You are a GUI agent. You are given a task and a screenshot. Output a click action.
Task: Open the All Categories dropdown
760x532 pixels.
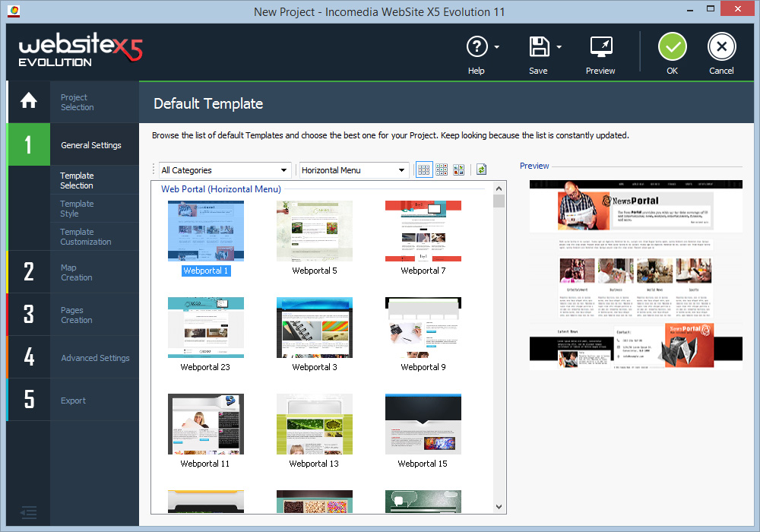click(x=224, y=169)
